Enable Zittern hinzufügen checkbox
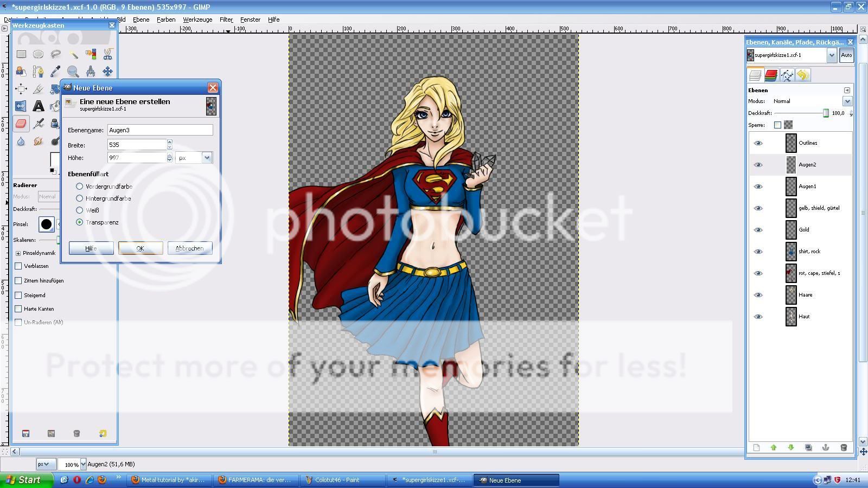This screenshot has width=868, height=488. tap(18, 281)
